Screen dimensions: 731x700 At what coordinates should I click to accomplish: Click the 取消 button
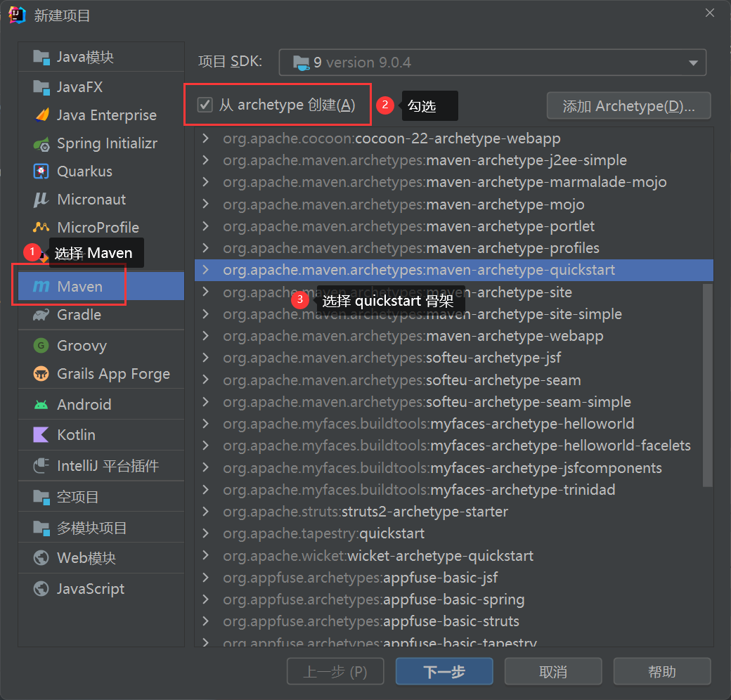tap(553, 672)
